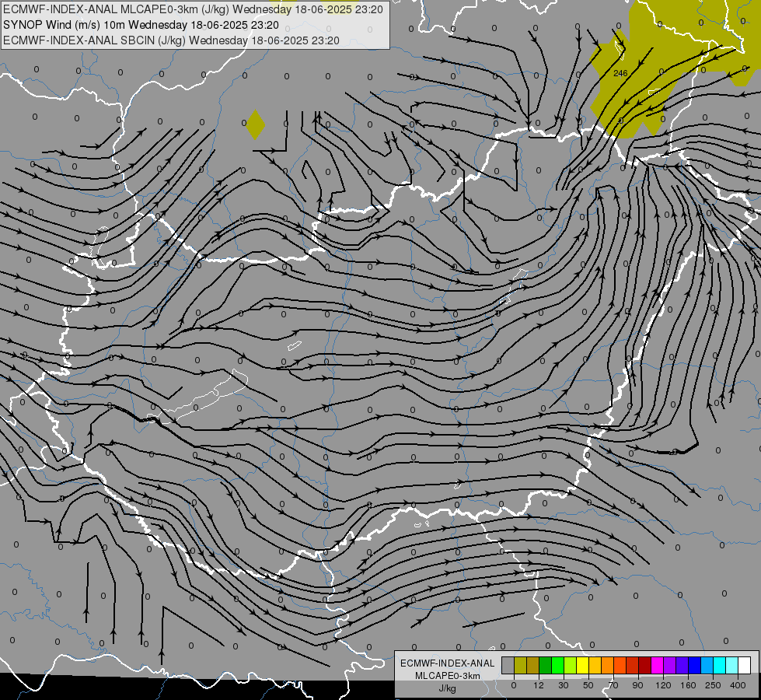Click the 'SYNOP Wind (m/s) 10m' title line
Image resolution: width=761 pixels, height=700 pixels.
pyautogui.click(x=141, y=25)
